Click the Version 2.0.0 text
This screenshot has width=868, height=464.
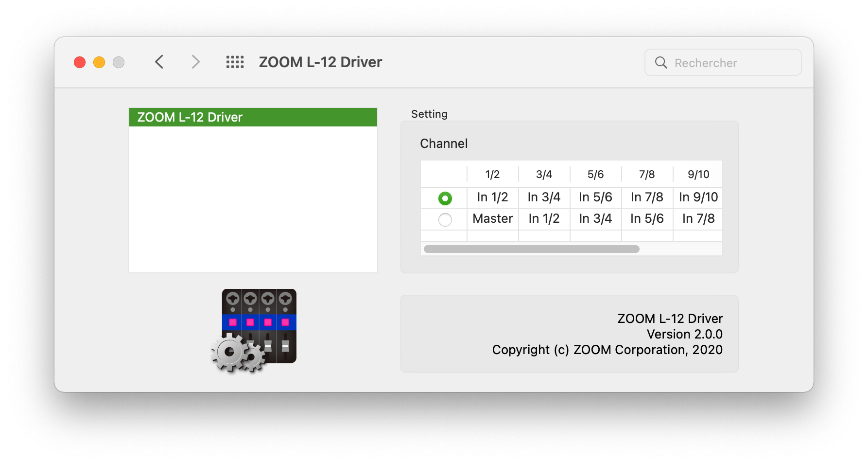point(684,334)
